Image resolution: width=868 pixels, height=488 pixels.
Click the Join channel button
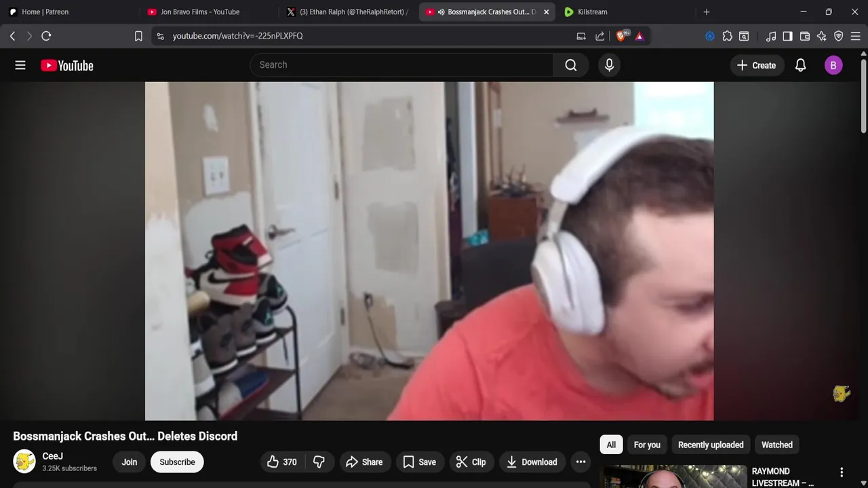point(129,462)
